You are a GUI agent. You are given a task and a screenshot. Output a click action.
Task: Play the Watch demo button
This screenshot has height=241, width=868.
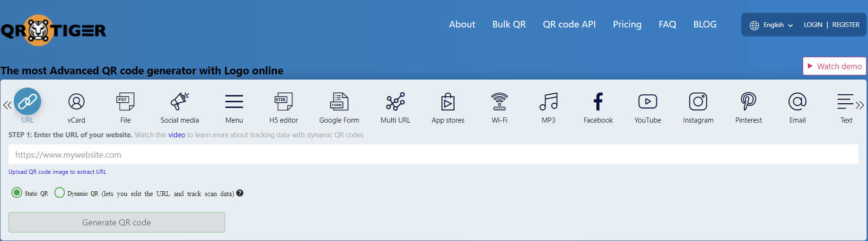[834, 66]
